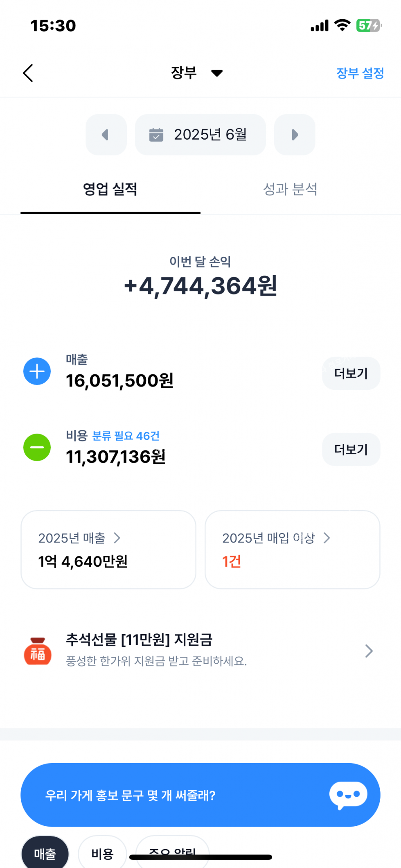Tap the blue plus 매출 icon
401x868 pixels.
tap(37, 371)
